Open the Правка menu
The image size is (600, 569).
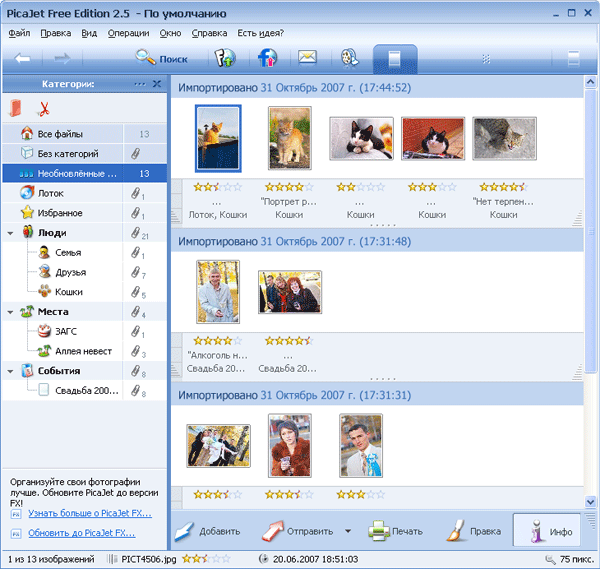(x=56, y=33)
